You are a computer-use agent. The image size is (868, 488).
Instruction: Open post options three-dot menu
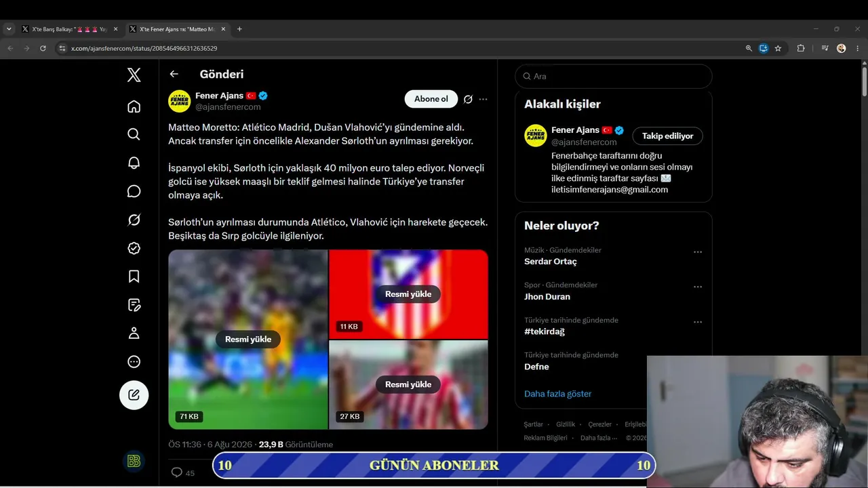483,99
